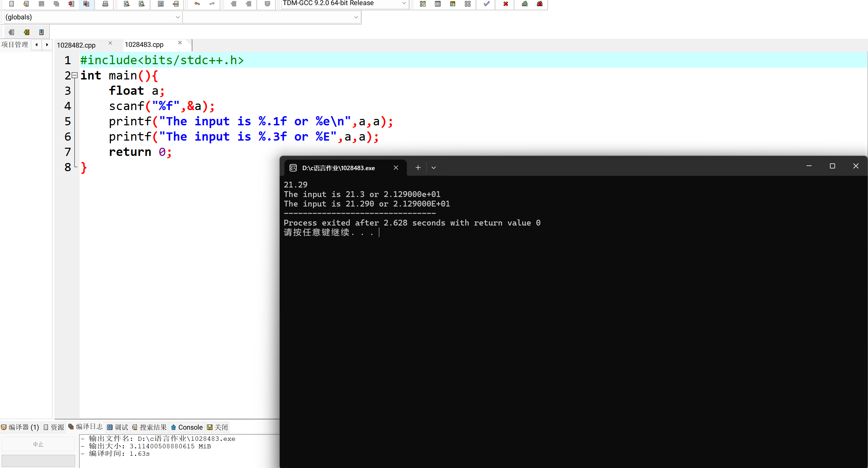
Task: Click the Undo arrow icon
Action: coord(197,4)
